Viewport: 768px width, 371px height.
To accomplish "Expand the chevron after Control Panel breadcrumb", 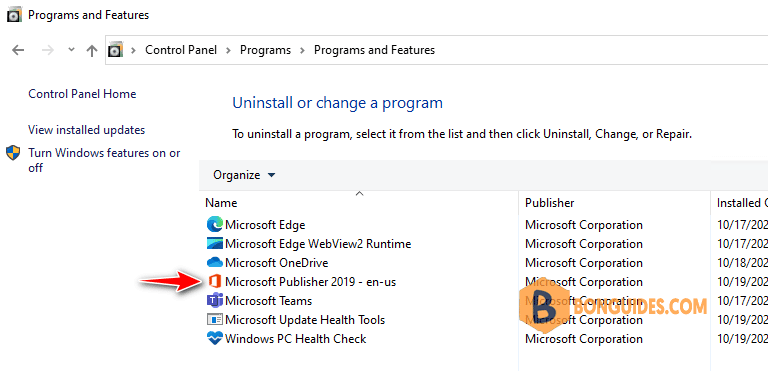I will tap(228, 50).
